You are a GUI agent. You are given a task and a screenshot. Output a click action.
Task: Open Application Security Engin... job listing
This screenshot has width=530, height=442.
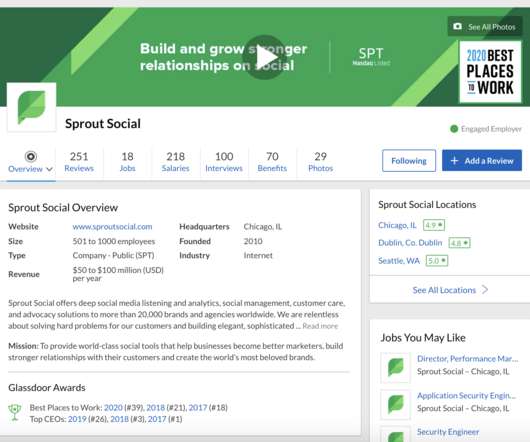point(466,395)
